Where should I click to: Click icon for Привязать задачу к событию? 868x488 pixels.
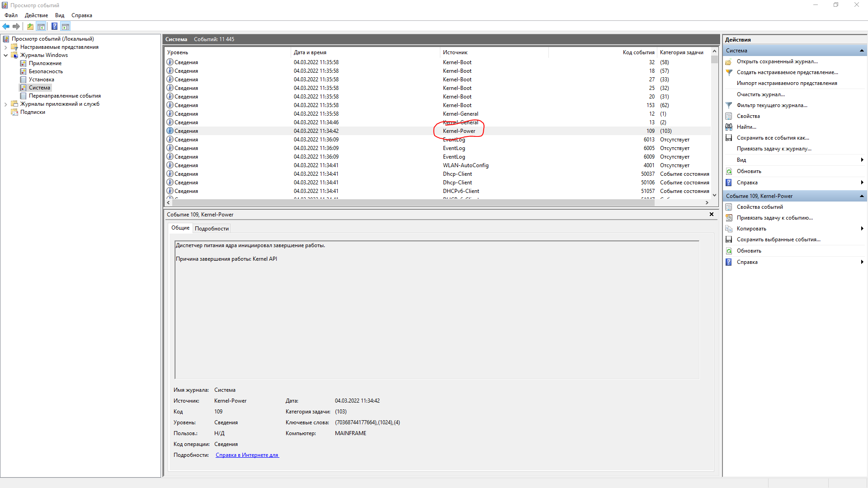[729, 218]
